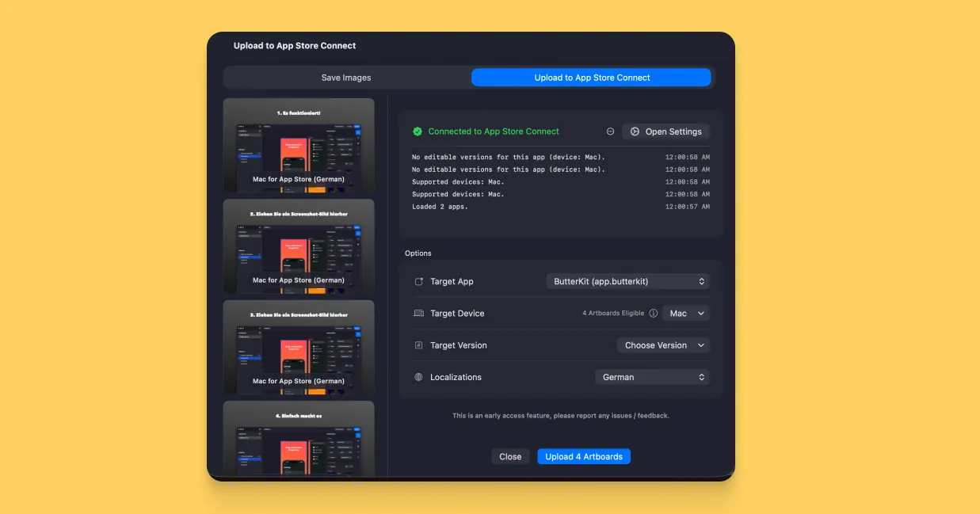The width and height of the screenshot is (980, 514).
Task: Click the Einfach macht es artboard thumbnail
Action: point(299,440)
